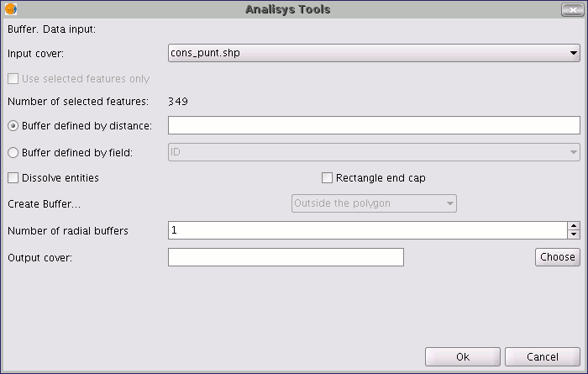Click the Create Buffer... label

tap(45, 204)
